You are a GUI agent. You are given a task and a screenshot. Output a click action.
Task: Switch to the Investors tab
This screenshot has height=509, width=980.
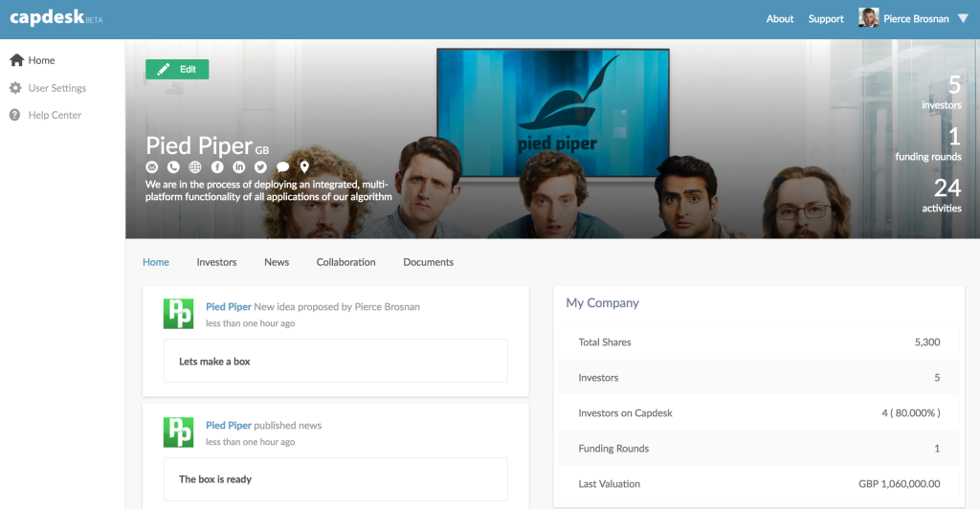pyautogui.click(x=216, y=262)
